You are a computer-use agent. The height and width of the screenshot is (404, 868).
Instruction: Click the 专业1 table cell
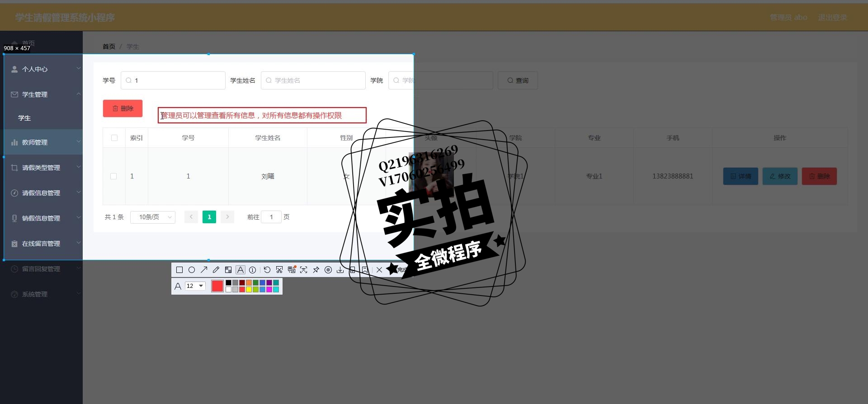point(594,176)
